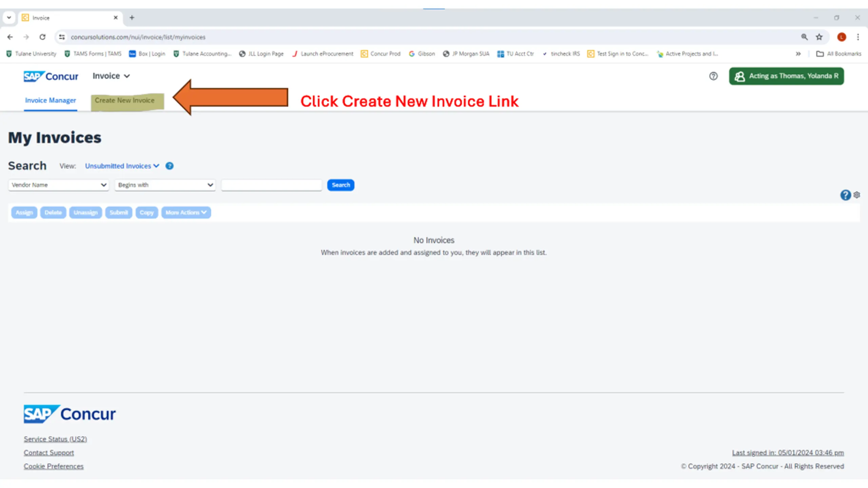Click the Delete button
Image resolution: width=868 pixels, height=488 pixels.
click(x=53, y=212)
